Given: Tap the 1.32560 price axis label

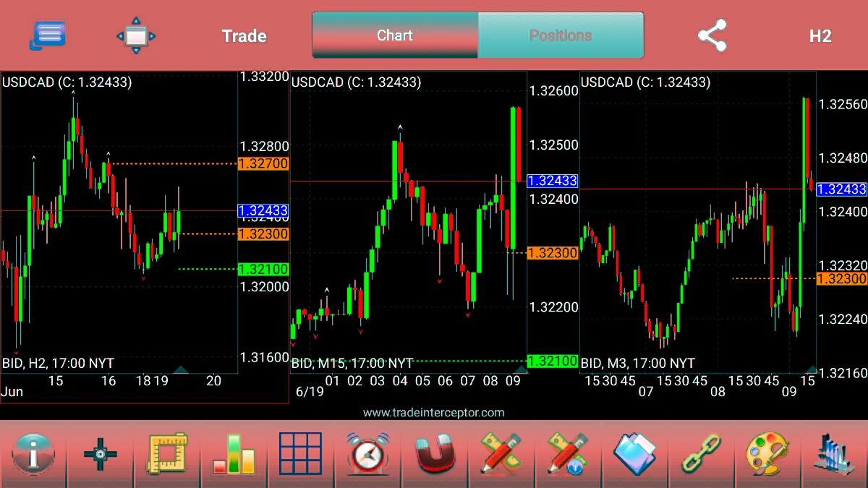Looking at the screenshot, I should click(843, 104).
